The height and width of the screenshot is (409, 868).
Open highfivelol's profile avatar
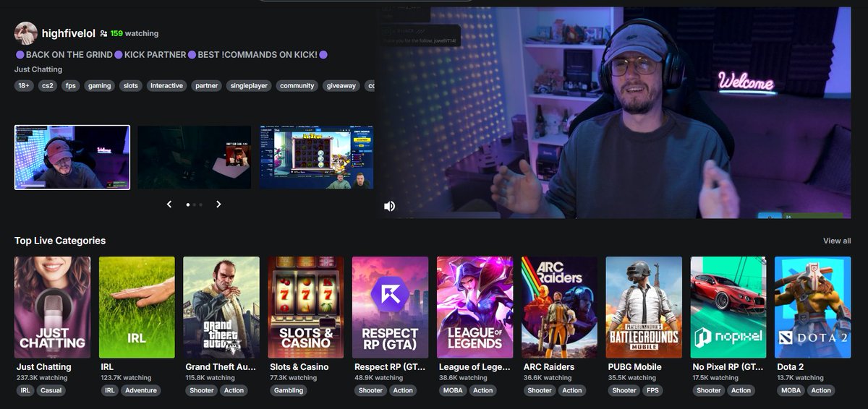click(x=26, y=33)
